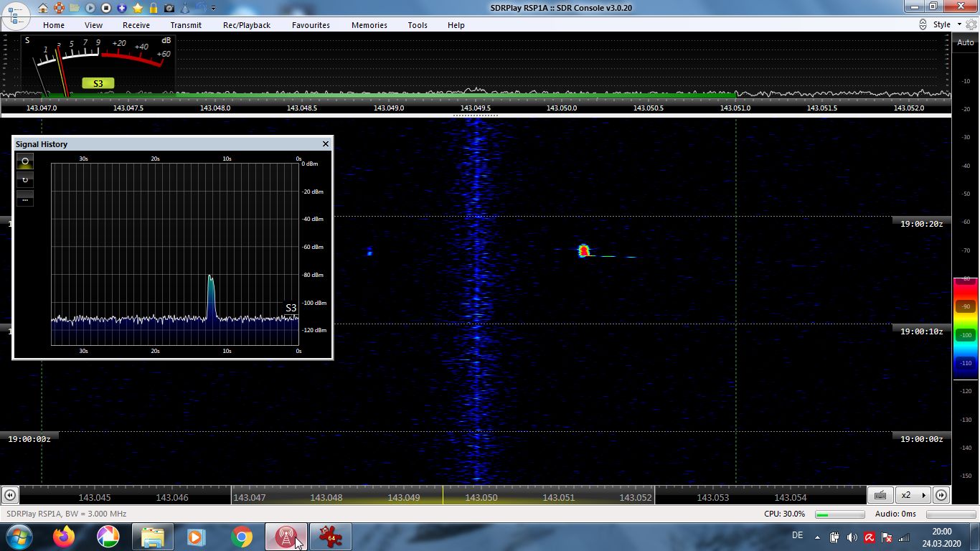Click the left scroll button on frequency bar
This screenshot has height=551, width=980.
point(10,495)
